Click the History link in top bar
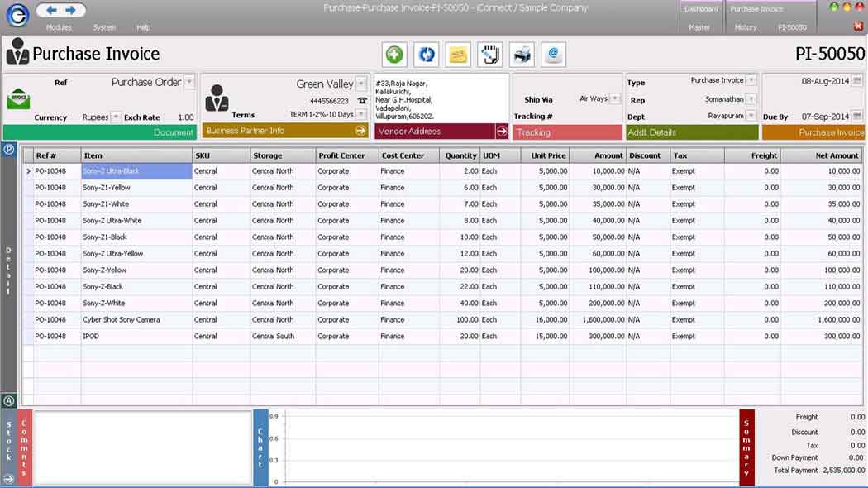Viewport: 868px width, 488px height. [745, 27]
